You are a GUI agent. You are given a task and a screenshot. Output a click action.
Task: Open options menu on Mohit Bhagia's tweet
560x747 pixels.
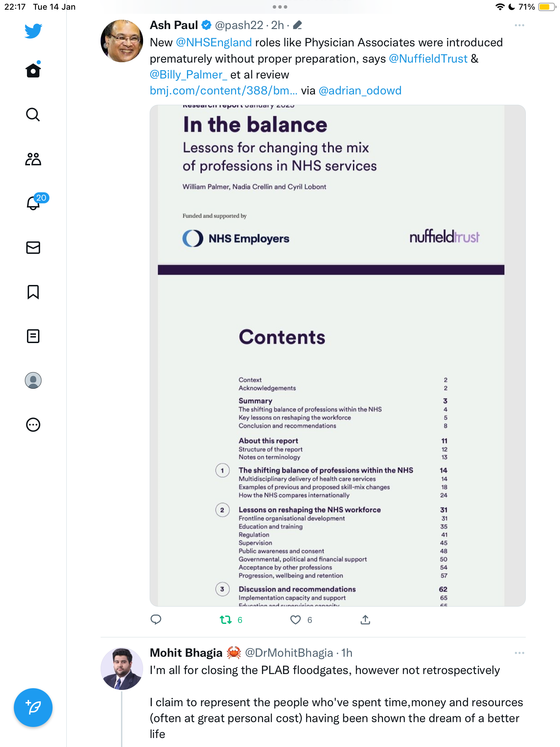click(519, 653)
